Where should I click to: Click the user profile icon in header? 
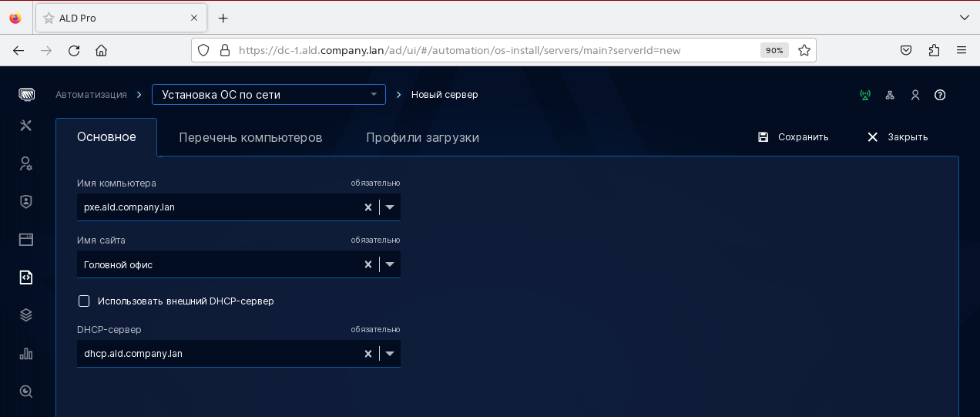pyautogui.click(x=915, y=95)
